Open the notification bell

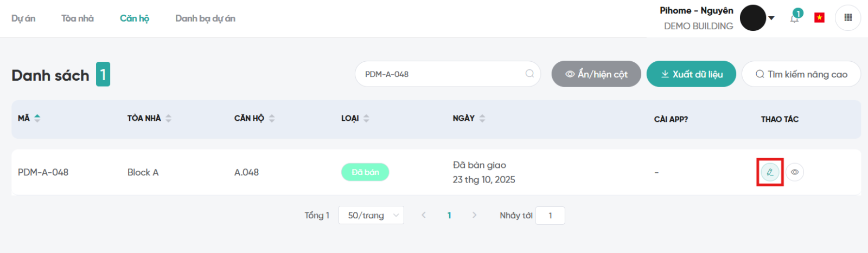click(795, 18)
